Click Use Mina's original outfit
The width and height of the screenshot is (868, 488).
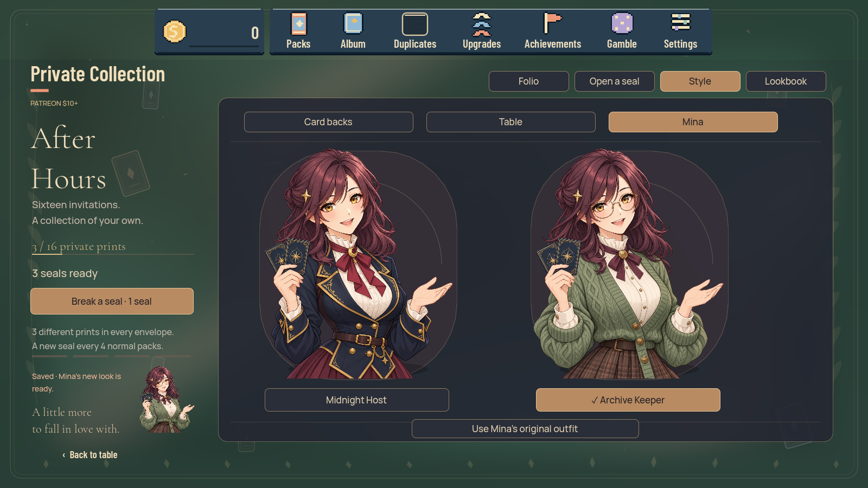coord(525,429)
